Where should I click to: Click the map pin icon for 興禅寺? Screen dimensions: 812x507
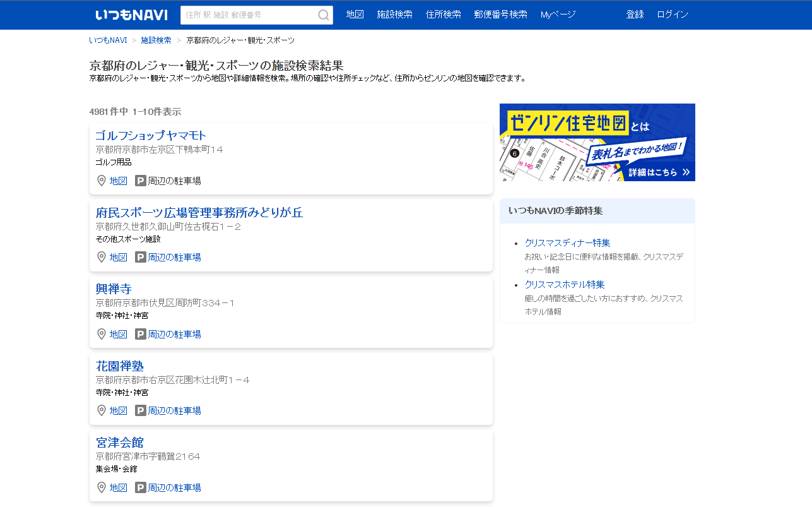102,334
